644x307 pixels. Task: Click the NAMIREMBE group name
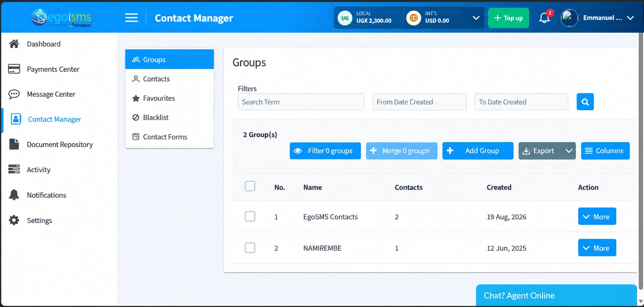(x=322, y=248)
